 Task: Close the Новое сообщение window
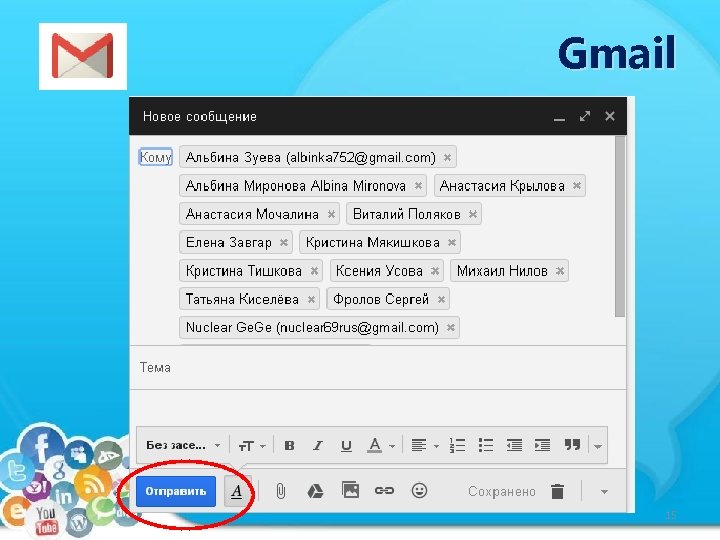coord(610,116)
